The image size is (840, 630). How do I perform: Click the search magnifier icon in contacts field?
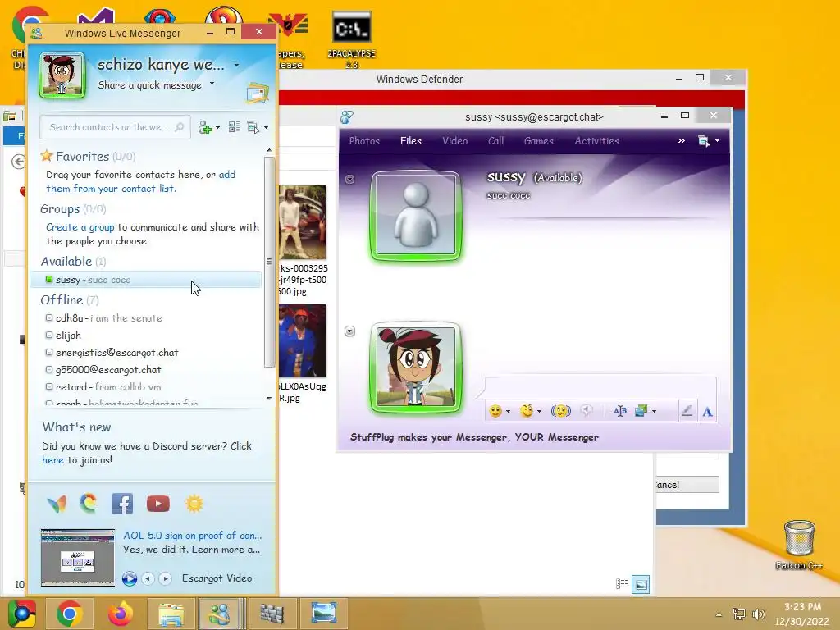click(180, 127)
